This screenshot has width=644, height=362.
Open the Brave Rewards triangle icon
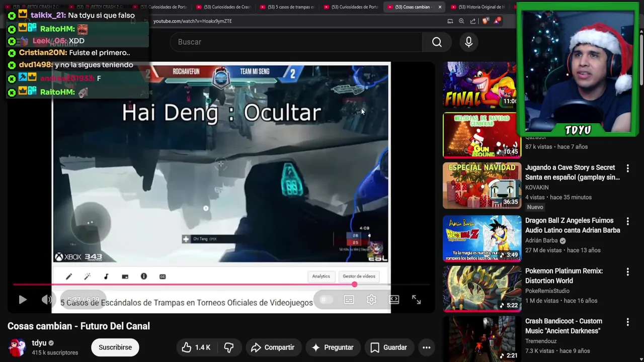pyautogui.click(x=497, y=21)
